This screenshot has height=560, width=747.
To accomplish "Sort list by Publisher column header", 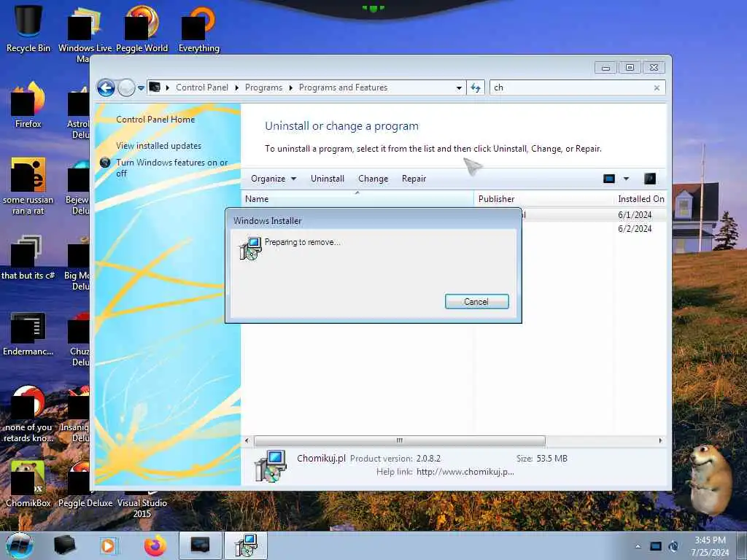I will (543, 199).
